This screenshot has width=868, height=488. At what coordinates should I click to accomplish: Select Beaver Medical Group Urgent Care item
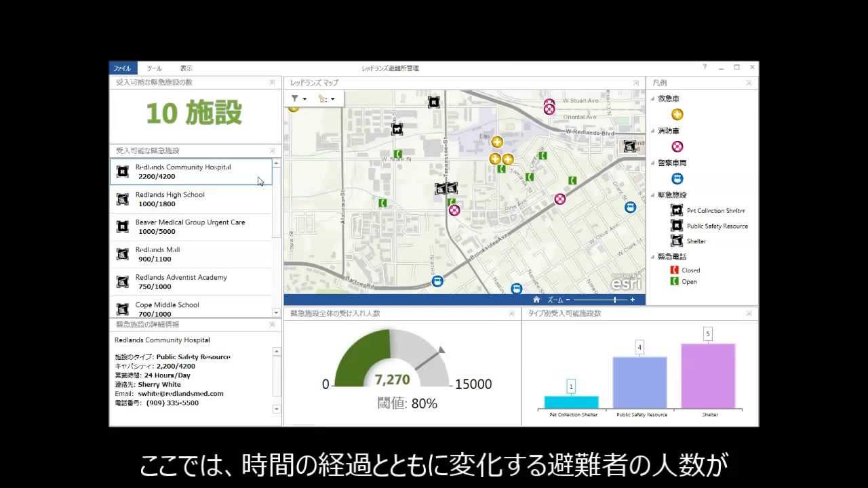(x=191, y=226)
